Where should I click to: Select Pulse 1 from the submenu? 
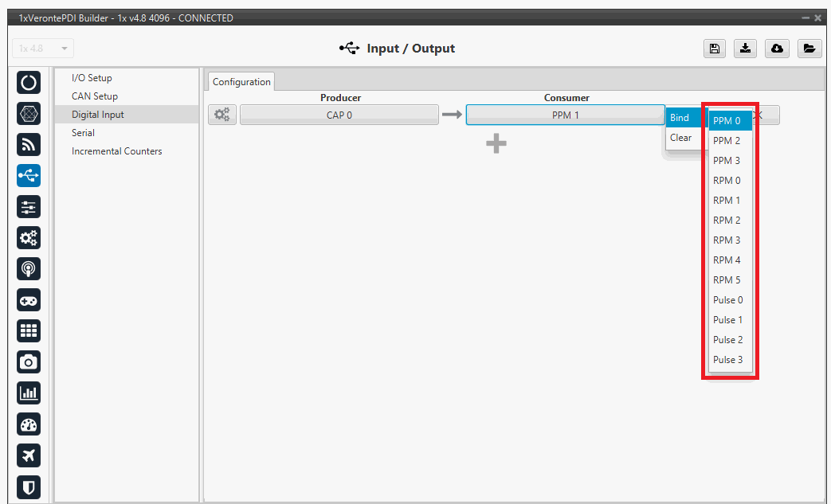click(x=731, y=320)
